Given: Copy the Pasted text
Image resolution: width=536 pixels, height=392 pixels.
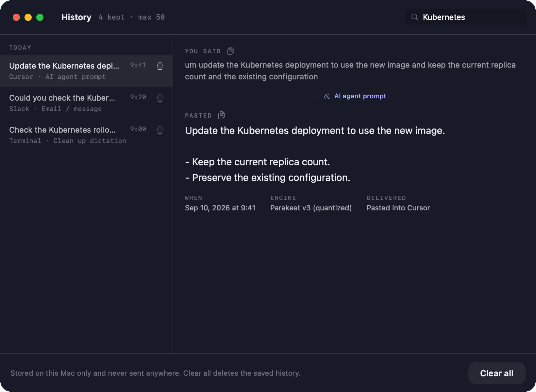Looking at the screenshot, I should coord(222,115).
